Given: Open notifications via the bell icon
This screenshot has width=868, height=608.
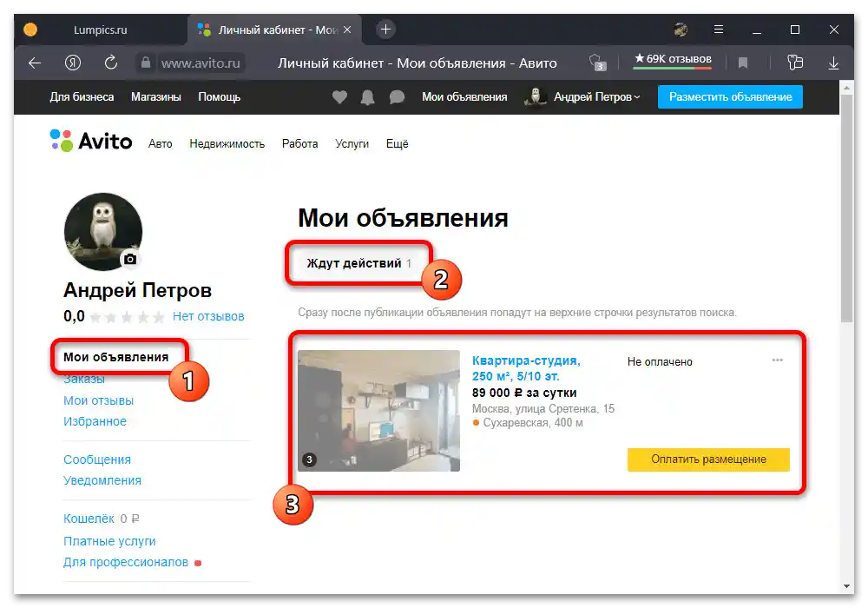Looking at the screenshot, I should pos(367,97).
